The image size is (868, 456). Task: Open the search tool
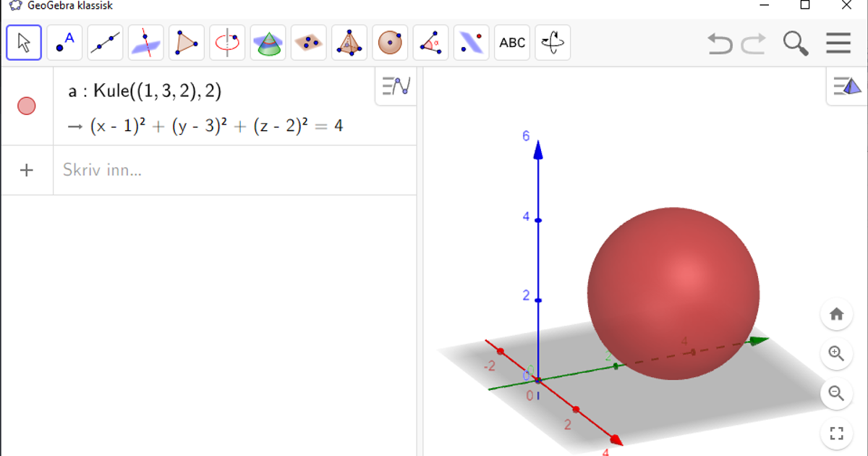(x=794, y=43)
